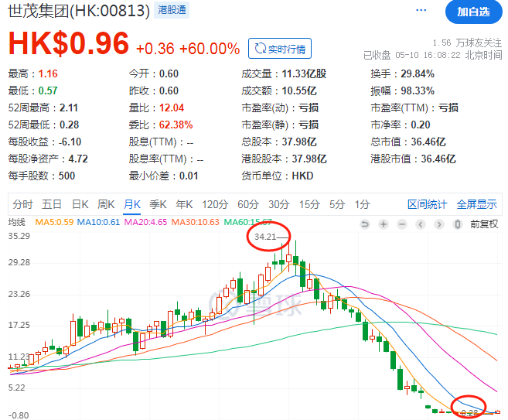Click 成交量 value 11.33亿股
Viewport: 508px width, 420px height.
click(x=304, y=73)
